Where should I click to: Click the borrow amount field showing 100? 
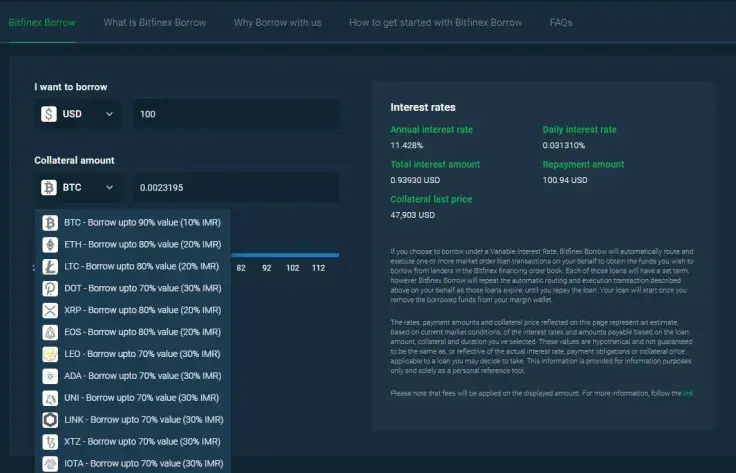tap(237, 114)
